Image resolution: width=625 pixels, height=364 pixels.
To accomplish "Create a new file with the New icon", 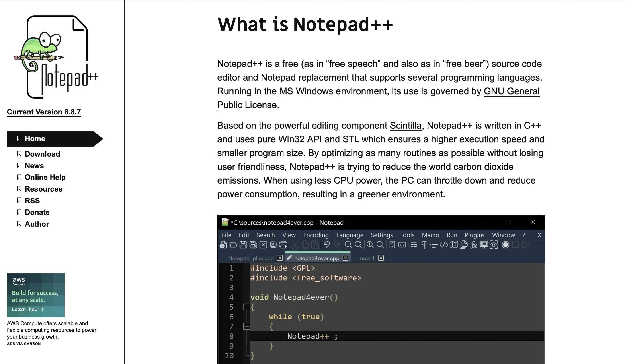I will click(223, 245).
